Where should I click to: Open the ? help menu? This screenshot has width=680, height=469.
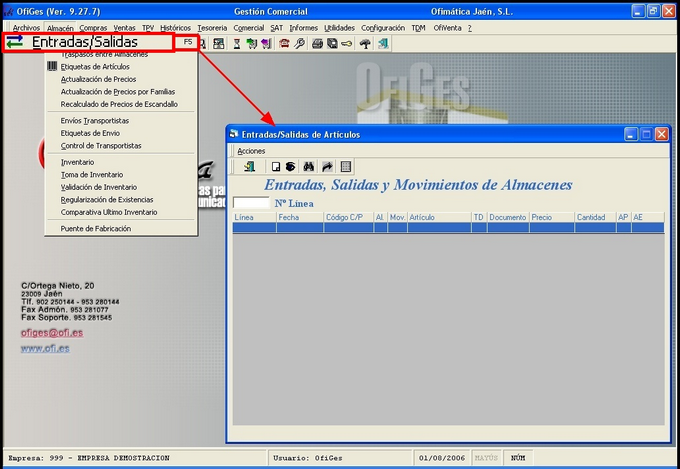pos(469,28)
